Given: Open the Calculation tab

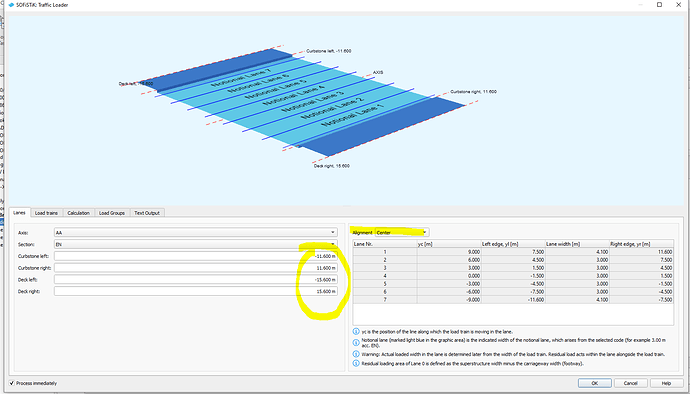Looking at the screenshot, I should (x=78, y=213).
